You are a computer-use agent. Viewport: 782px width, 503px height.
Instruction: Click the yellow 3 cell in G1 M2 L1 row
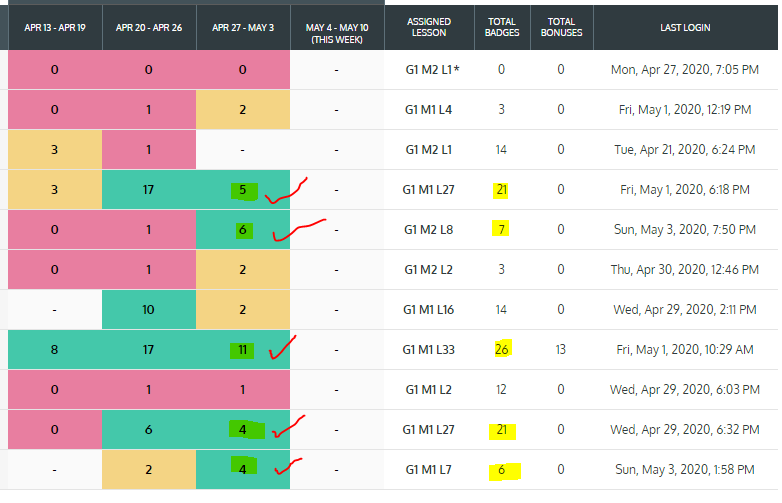point(54,150)
